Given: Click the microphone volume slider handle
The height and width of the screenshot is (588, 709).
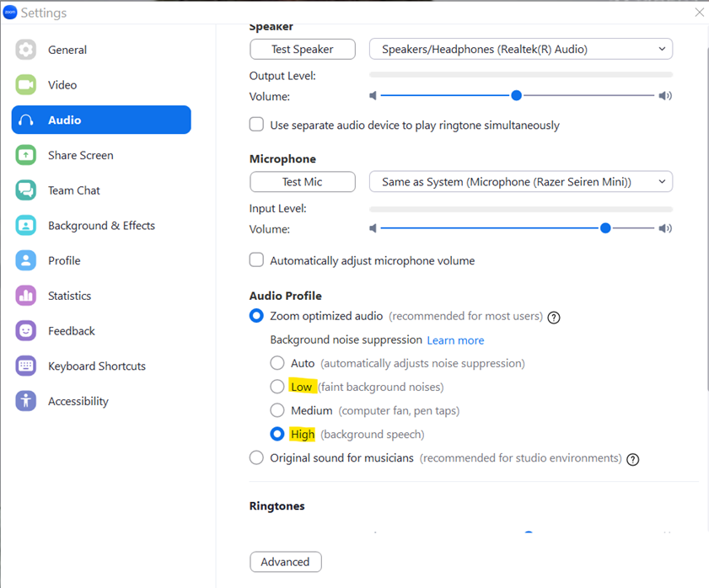Looking at the screenshot, I should click(x=605, y=228).
